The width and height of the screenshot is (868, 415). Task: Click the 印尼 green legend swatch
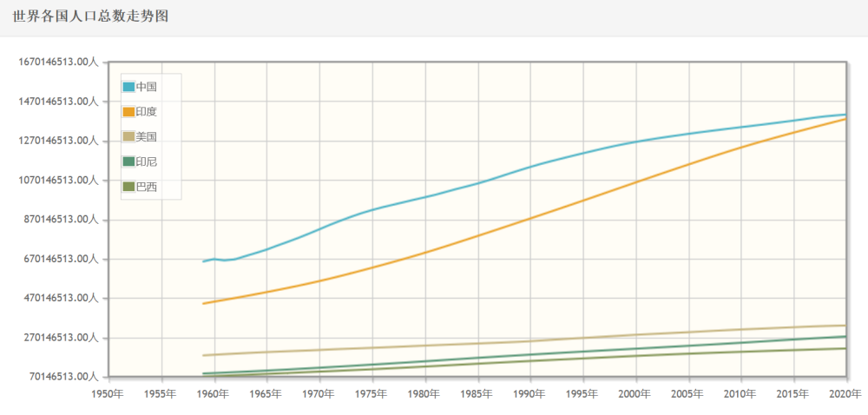click(128, 162)
